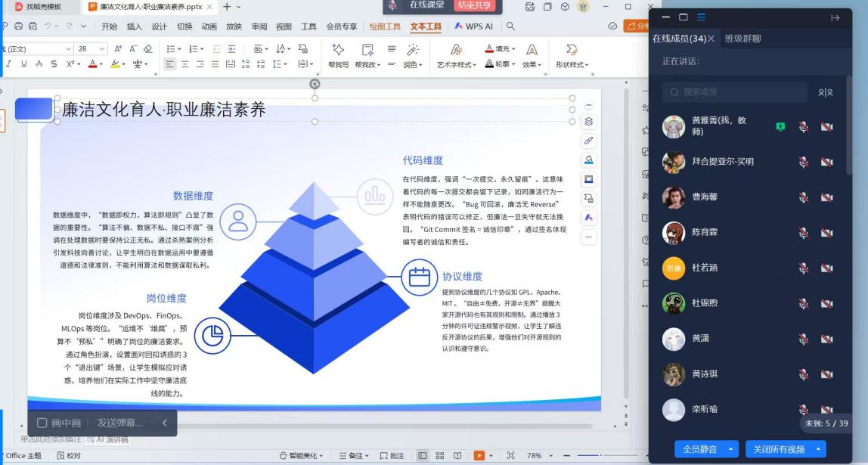The height and width of the screenshot is (465, 868).
Task: Expand the 智能美化 dropdown in status bar
Action: pyautogui.click(x=302, y=456)
